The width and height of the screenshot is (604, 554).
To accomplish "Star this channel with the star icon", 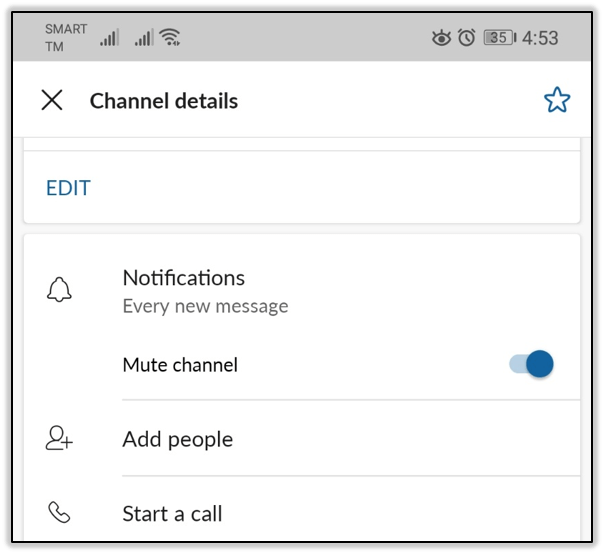I will [x=556, y=100].
